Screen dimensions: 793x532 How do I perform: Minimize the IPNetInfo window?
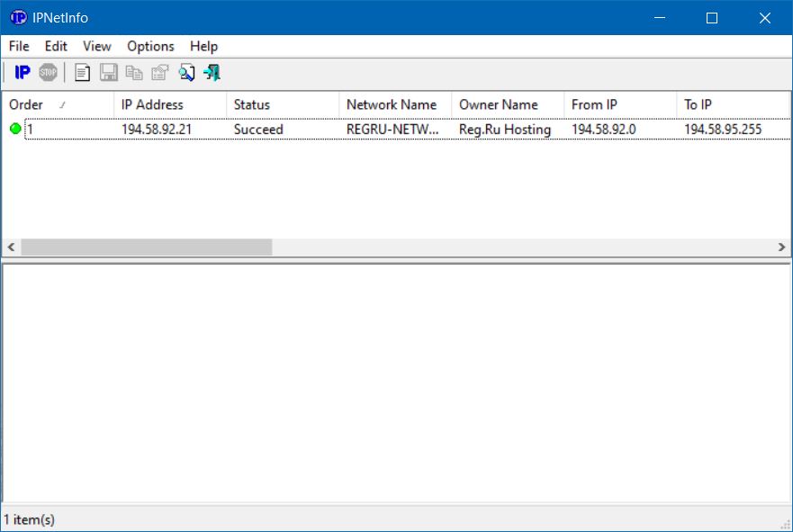(x=660, y=18)
